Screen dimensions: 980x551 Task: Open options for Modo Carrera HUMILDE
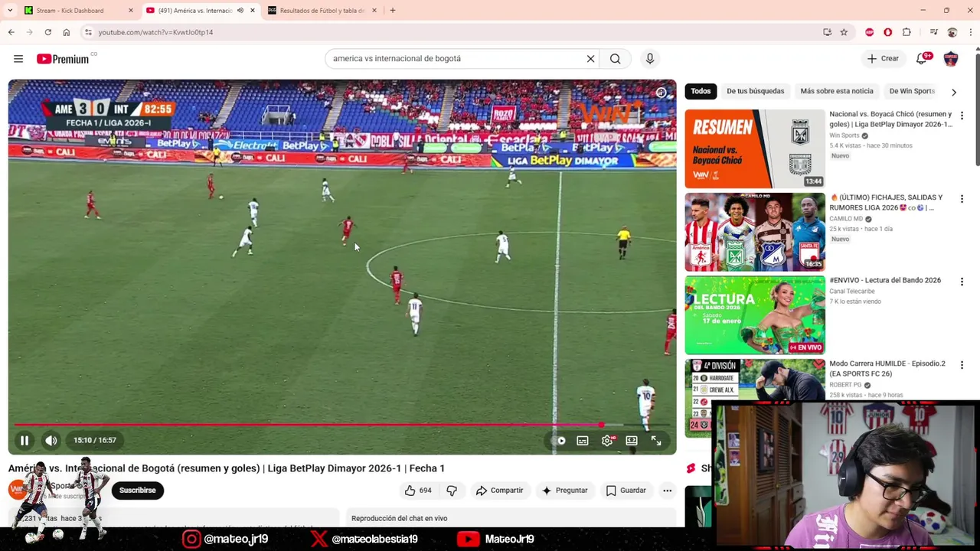pos(962,365)
